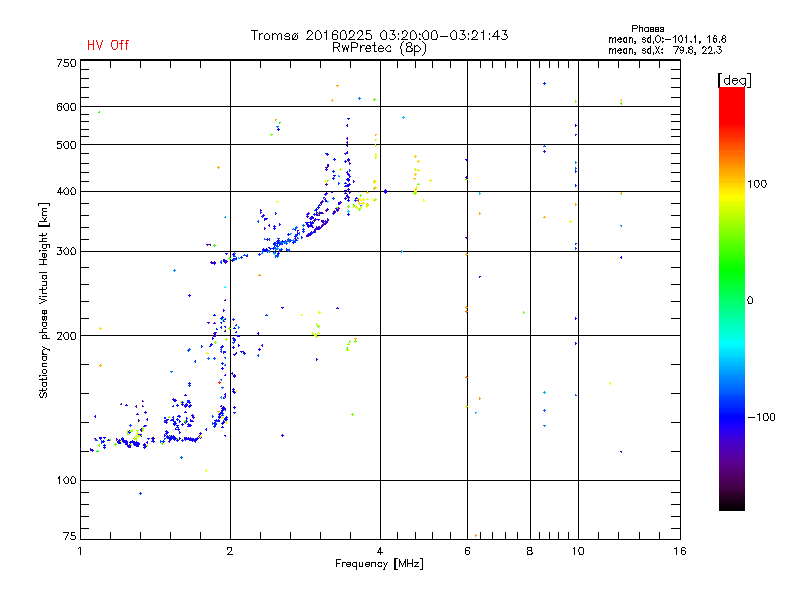The image size is (800, 600).
Task: Click the 'Phases' header text
Action: [x=647, y=29]
